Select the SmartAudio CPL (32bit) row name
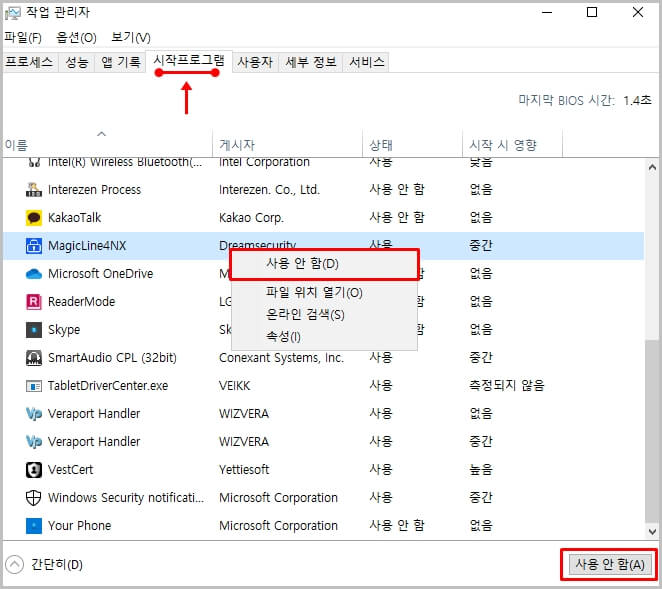 (x=112, y=358)
